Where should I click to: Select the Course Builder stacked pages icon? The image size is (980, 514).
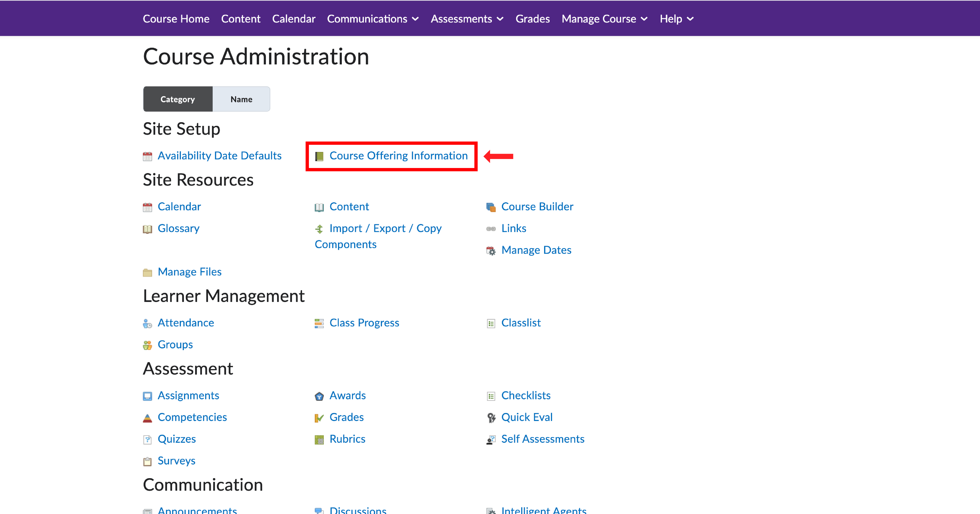click(x=491, y=207)
